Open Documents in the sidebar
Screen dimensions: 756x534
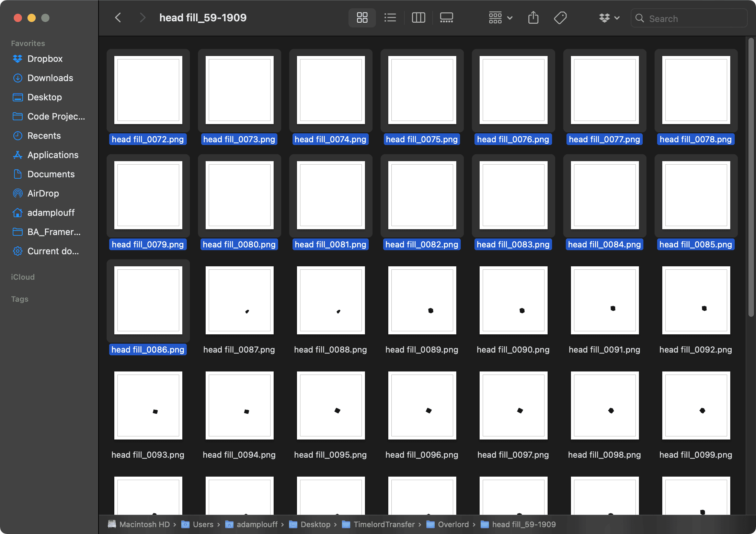51,174
